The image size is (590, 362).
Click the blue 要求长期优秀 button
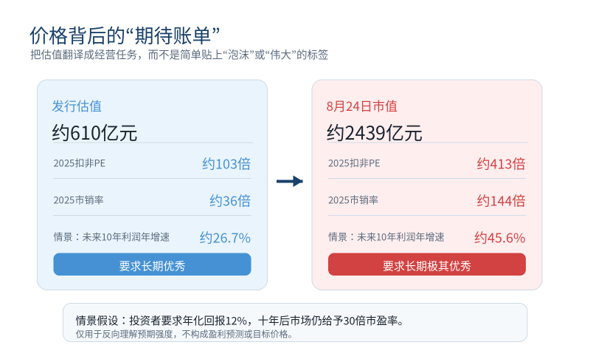click(152, 265)
